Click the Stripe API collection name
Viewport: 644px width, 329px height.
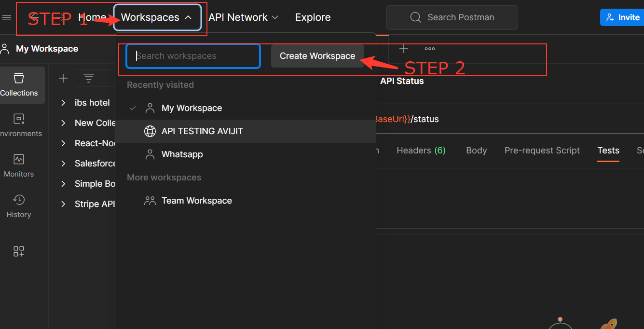click(x=95, y=204)
